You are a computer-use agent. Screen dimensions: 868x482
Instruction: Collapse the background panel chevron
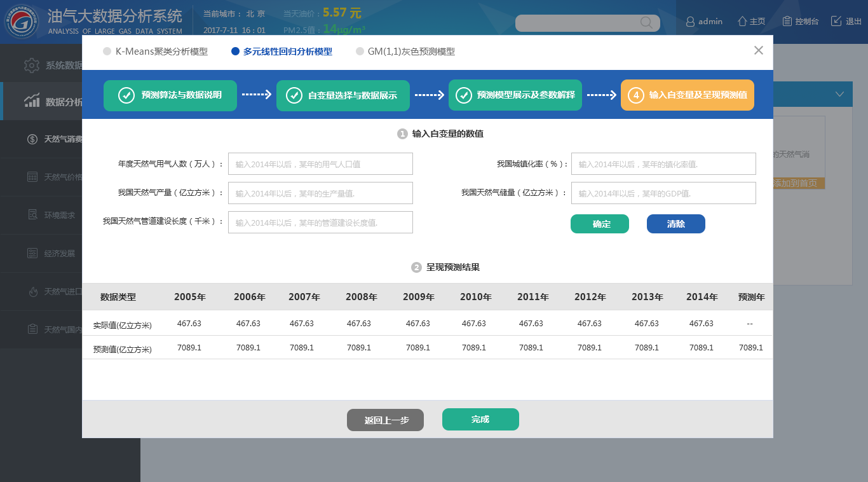pos(839,94)
